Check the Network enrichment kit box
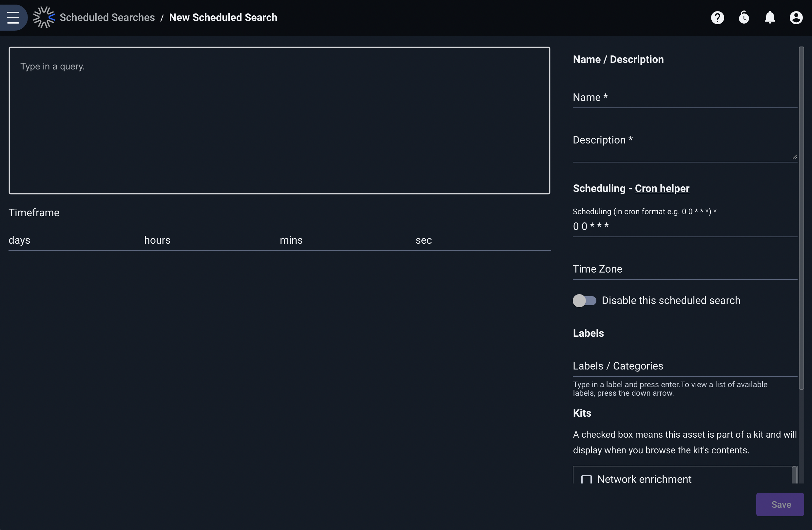 586,479
